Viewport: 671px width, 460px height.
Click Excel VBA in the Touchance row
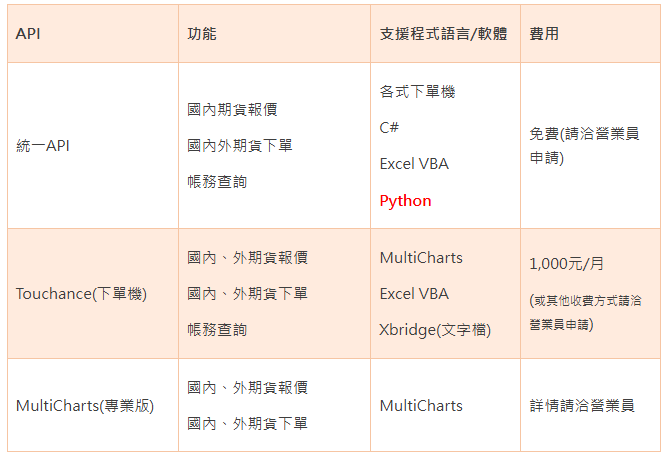(x=414, y=294)
